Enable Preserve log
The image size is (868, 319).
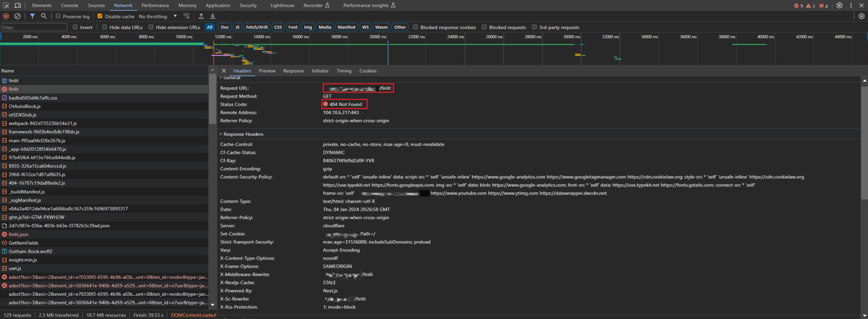(58, 16)
